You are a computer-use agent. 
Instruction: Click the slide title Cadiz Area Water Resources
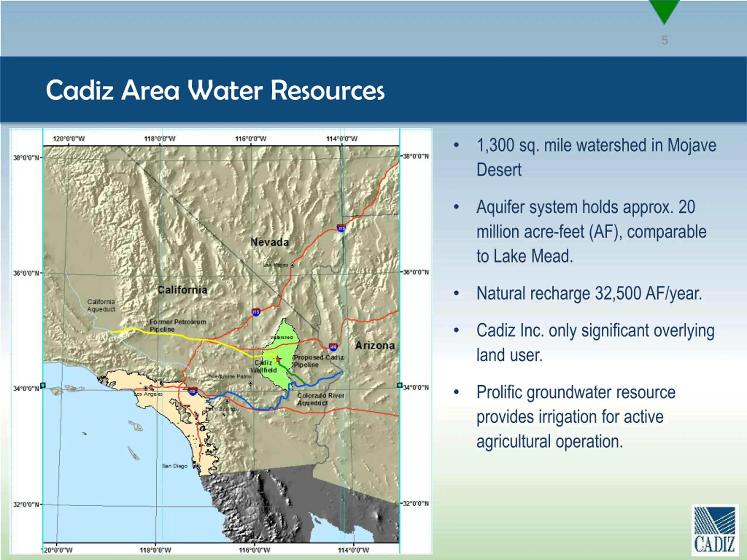click(x=215, y=90)
